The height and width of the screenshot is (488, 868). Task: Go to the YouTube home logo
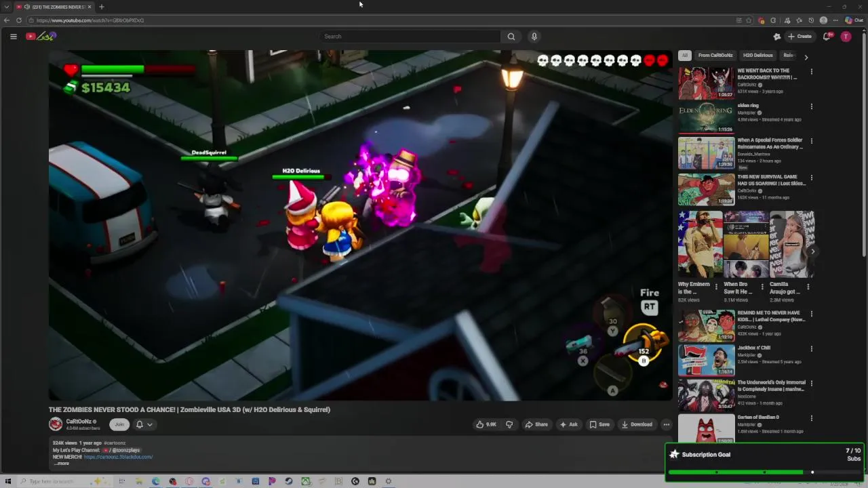(x=41, y=37)
